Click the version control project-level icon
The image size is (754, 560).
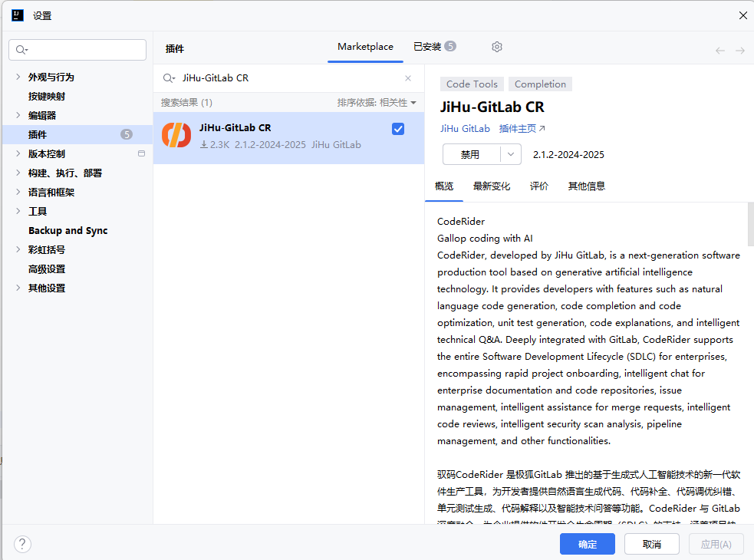tap(141, 153)
